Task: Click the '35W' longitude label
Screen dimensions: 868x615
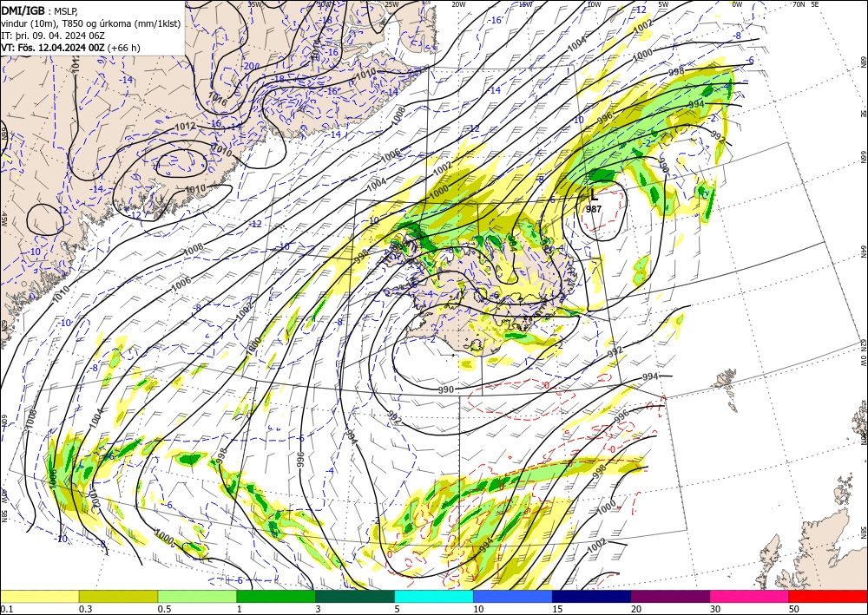Action: pos(254,4)
